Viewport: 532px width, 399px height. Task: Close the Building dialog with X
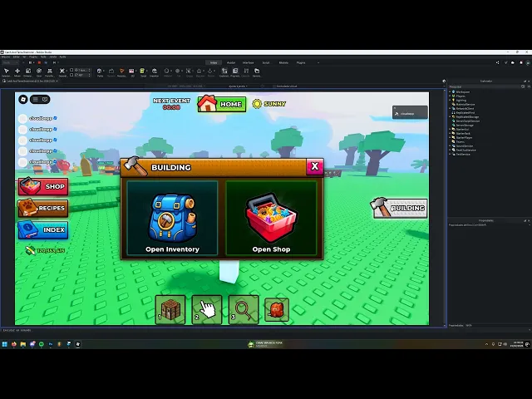click(314, 166)
